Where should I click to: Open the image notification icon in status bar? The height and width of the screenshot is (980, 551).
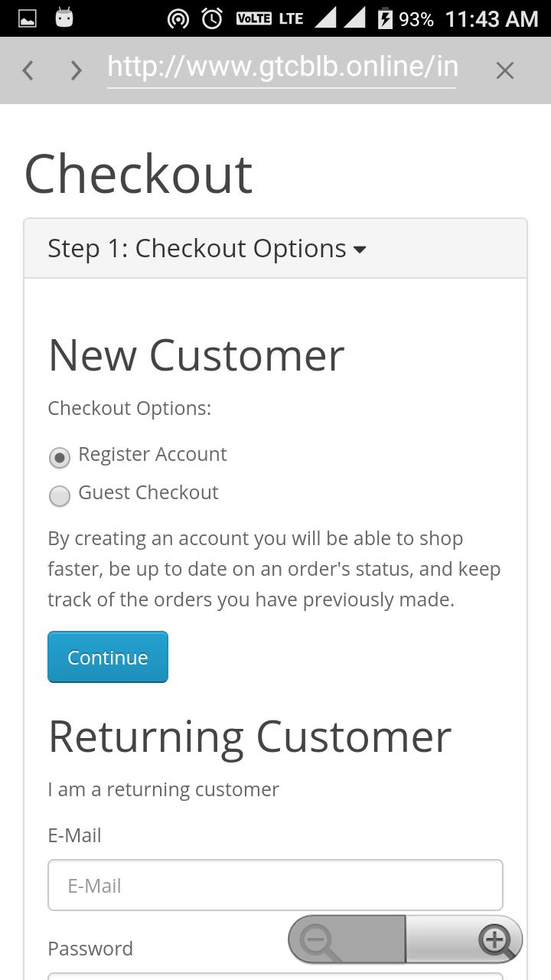28,18
